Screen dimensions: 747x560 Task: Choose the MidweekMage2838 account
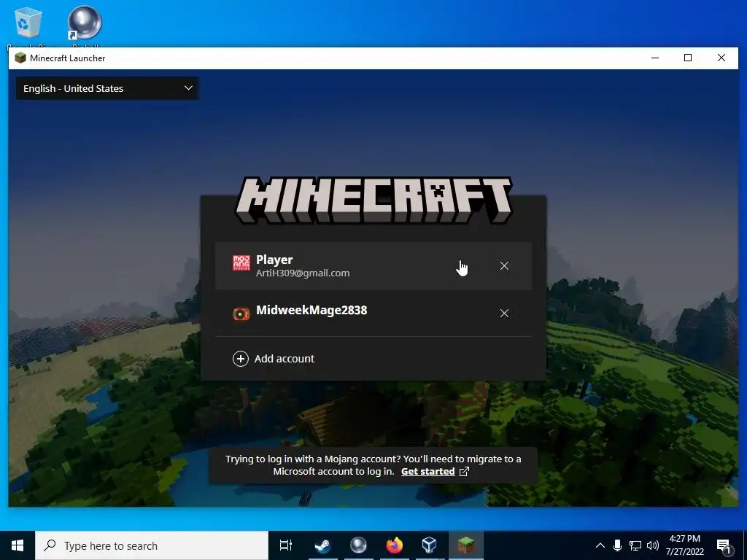coord(373,313)
